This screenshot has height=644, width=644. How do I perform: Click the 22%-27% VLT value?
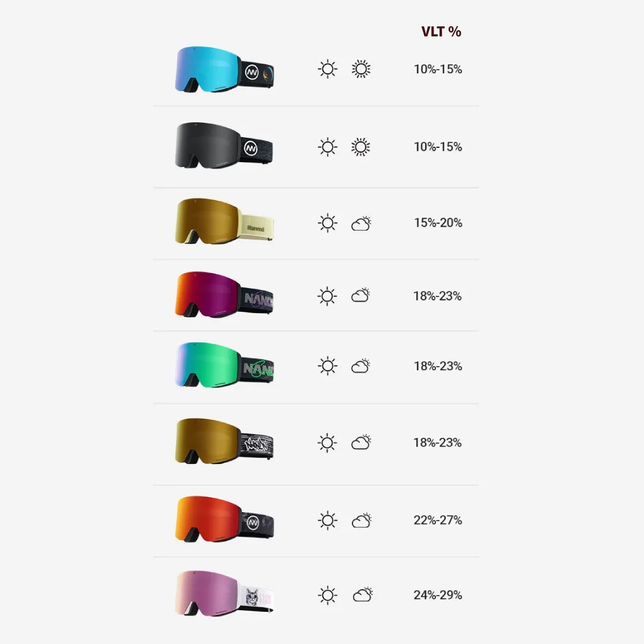click(x=438, y=520)
